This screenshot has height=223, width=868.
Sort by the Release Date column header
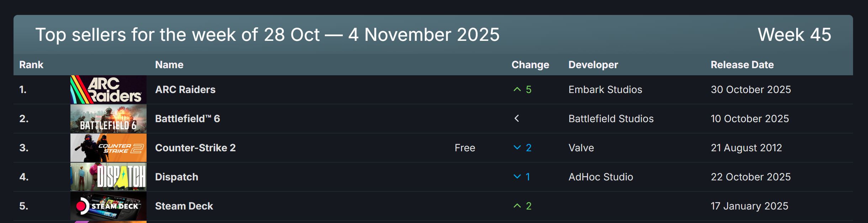point(742,65)
